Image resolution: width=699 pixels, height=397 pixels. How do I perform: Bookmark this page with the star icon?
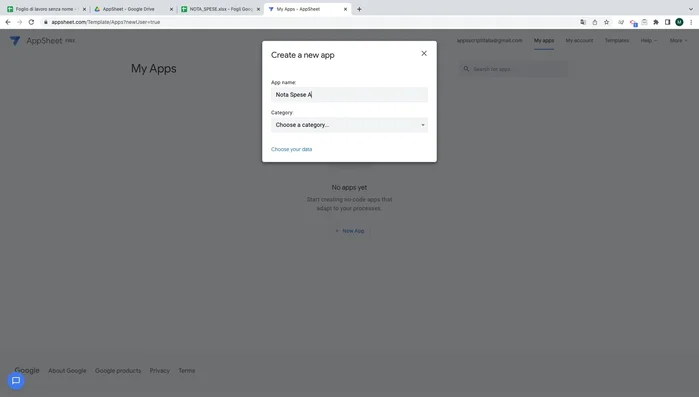[606, 22]
